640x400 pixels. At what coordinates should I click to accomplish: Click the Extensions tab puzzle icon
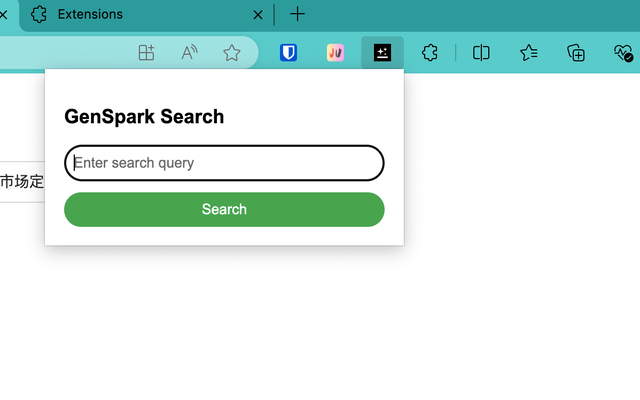click(x=39, y=14)
